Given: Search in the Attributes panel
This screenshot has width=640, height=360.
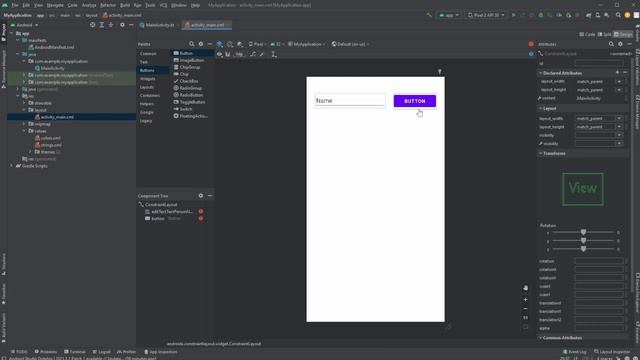Looking at the screenshot, I should tap(611, 44).
